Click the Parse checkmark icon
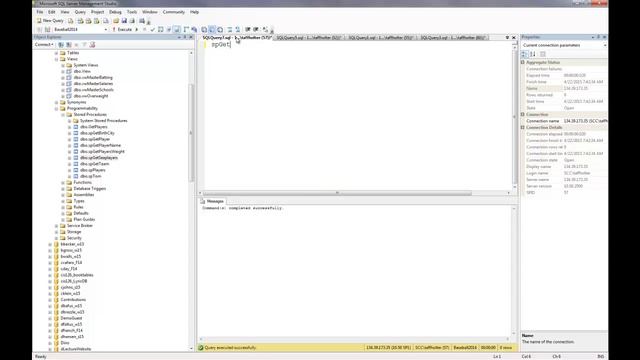Image resolution: width=640 pixels, height=360 pixels. (x=153, y=29)
